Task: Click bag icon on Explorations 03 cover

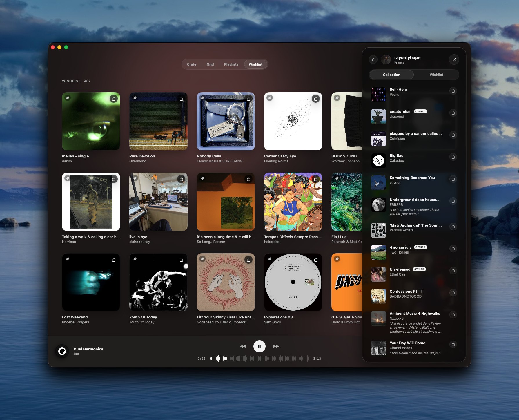Action: (x=316, y=260)
